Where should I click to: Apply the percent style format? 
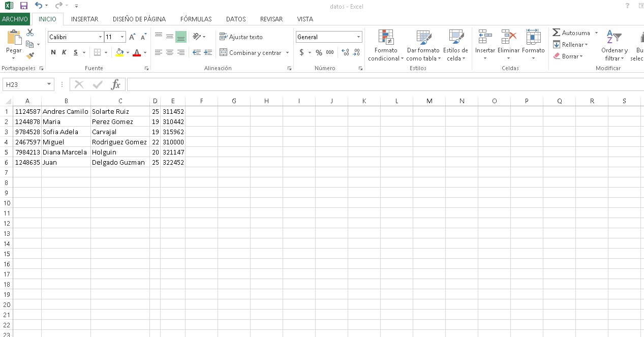point(319,52)
